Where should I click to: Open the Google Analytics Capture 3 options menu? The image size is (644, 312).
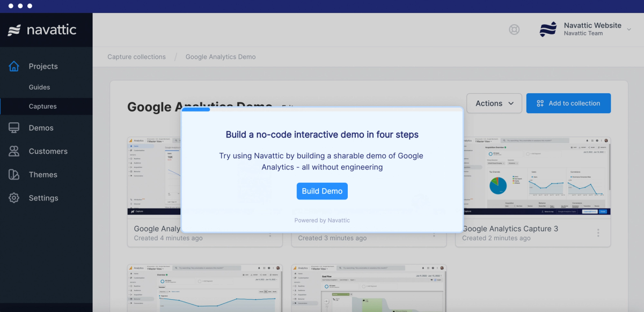(598, 233)
